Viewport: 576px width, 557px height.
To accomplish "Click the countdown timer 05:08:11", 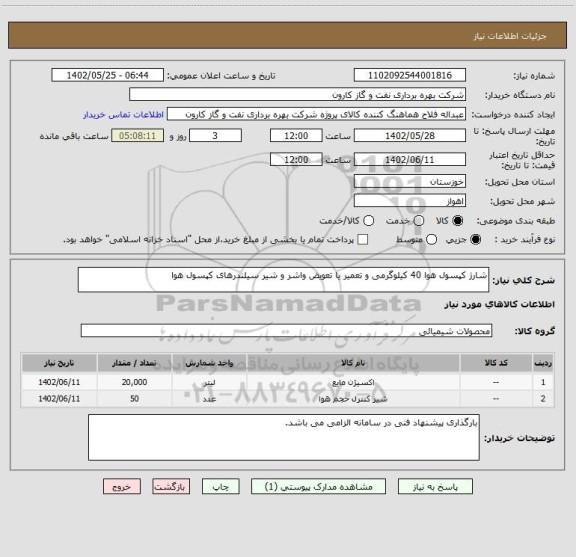I will coord(137,136).
